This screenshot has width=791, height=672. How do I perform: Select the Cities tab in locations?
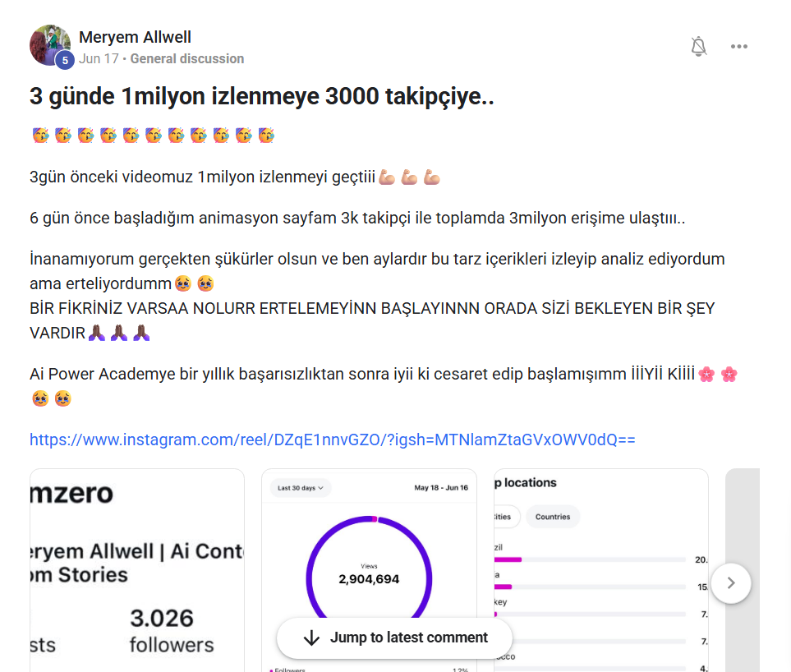click(505, 517)
